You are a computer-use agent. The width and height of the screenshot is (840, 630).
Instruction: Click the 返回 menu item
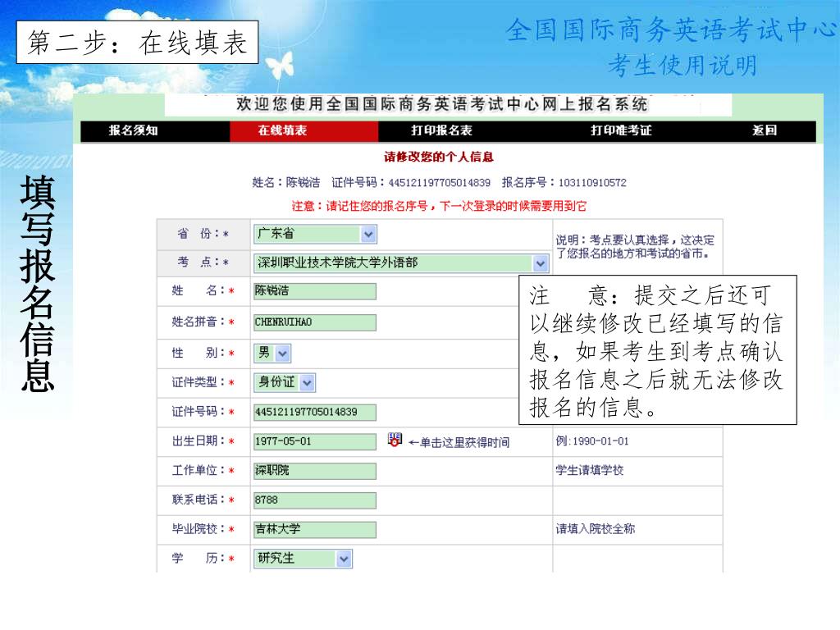tap(765, 130)
